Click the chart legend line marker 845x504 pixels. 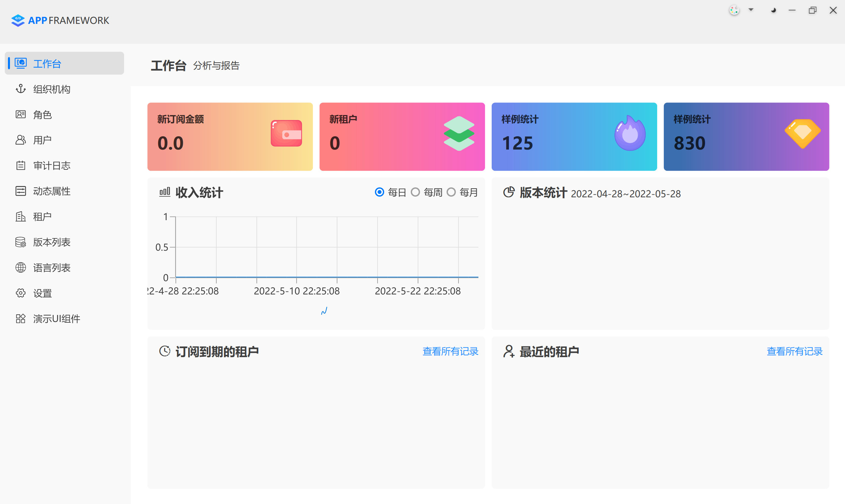324,311
